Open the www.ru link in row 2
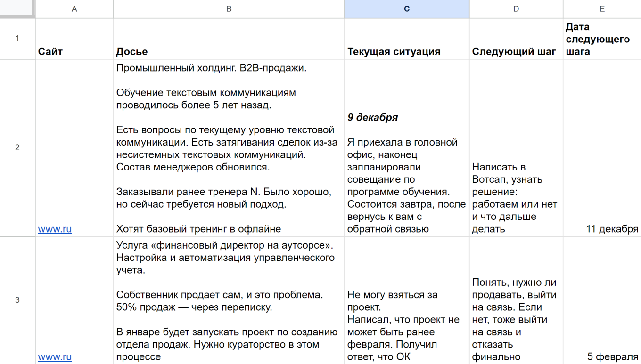Screen dimensions: 641x364 [x=55, y=229]
